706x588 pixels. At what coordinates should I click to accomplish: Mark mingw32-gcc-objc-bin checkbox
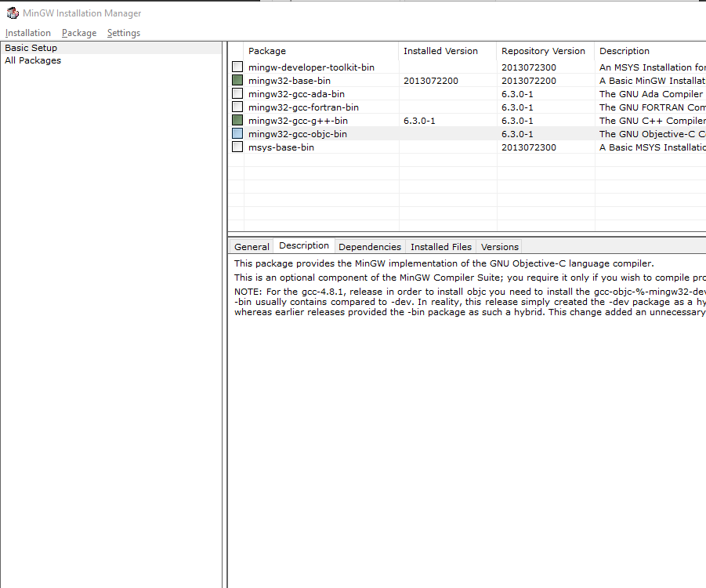pyautogui.click(x=237, y=134)
